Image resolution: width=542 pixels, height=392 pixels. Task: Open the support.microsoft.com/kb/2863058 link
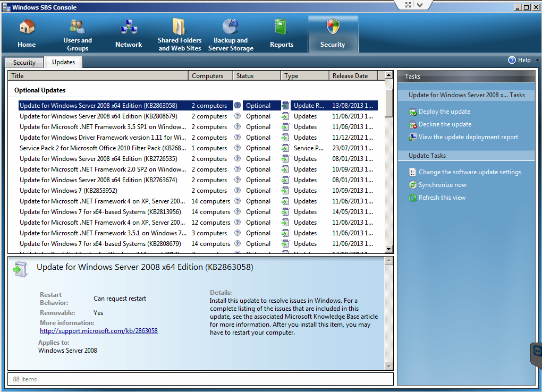pos(99,331)
